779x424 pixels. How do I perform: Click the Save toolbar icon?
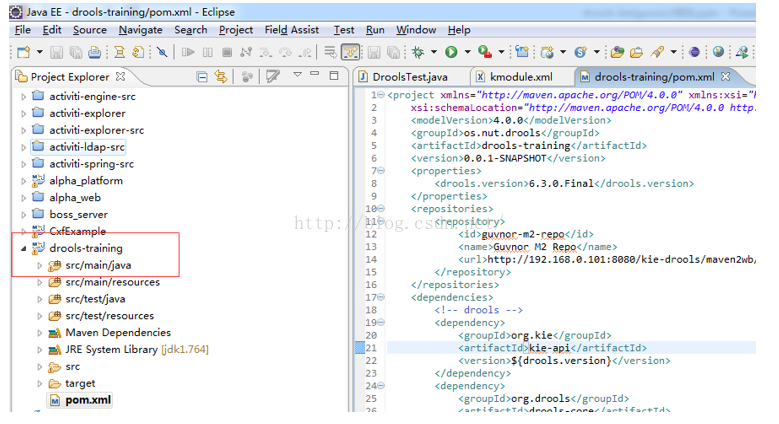(57, 52)
